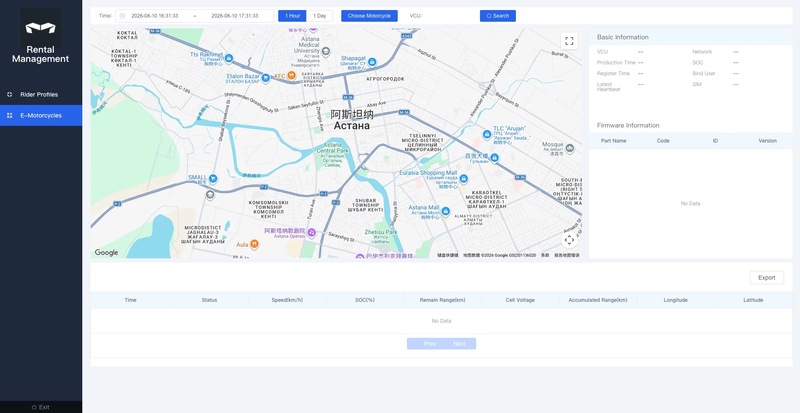Click Code firmware column header
Image resolution: width=800 pixels, height=413 pixels.
663,141
